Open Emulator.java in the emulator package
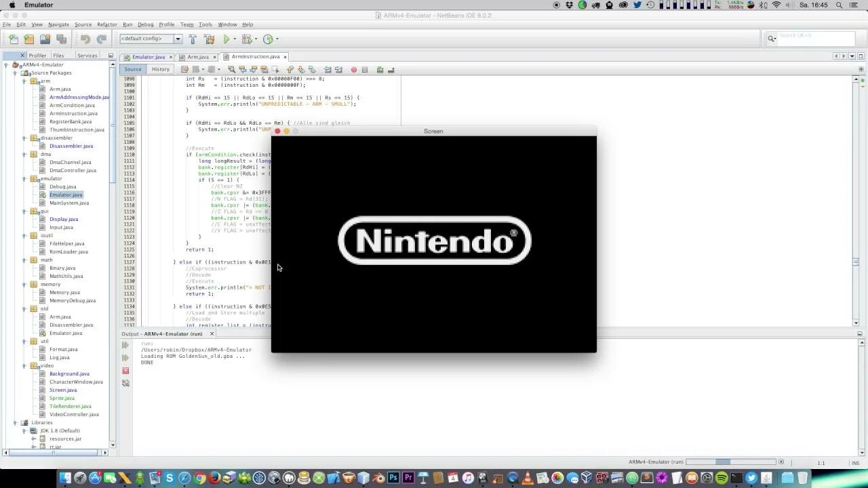Viewport: 868px width, 488px height. 66,195
